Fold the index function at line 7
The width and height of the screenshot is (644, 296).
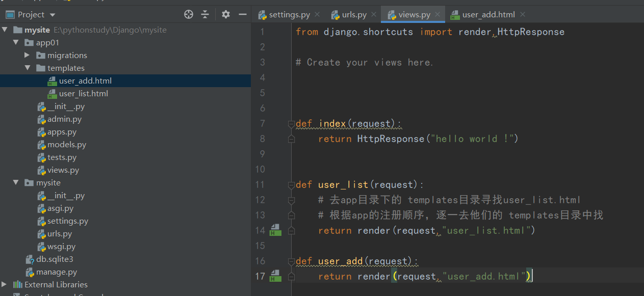click(291, 123)
